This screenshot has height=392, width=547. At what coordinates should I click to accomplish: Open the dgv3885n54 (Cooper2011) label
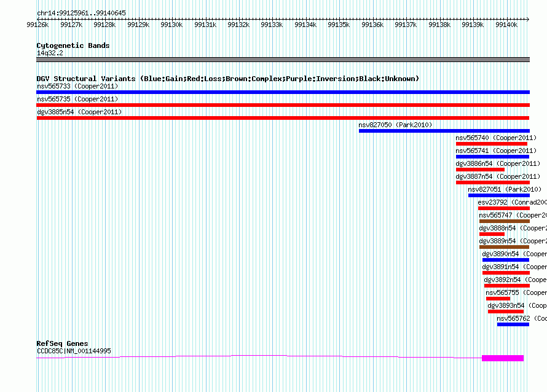(79, 112)
